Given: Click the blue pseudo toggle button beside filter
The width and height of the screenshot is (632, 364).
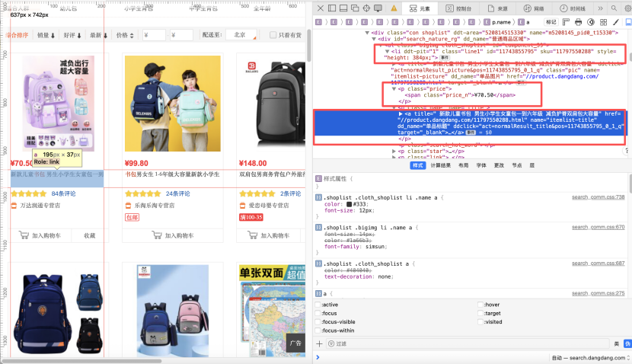Looking at the screenshot, I should [627, 343].
